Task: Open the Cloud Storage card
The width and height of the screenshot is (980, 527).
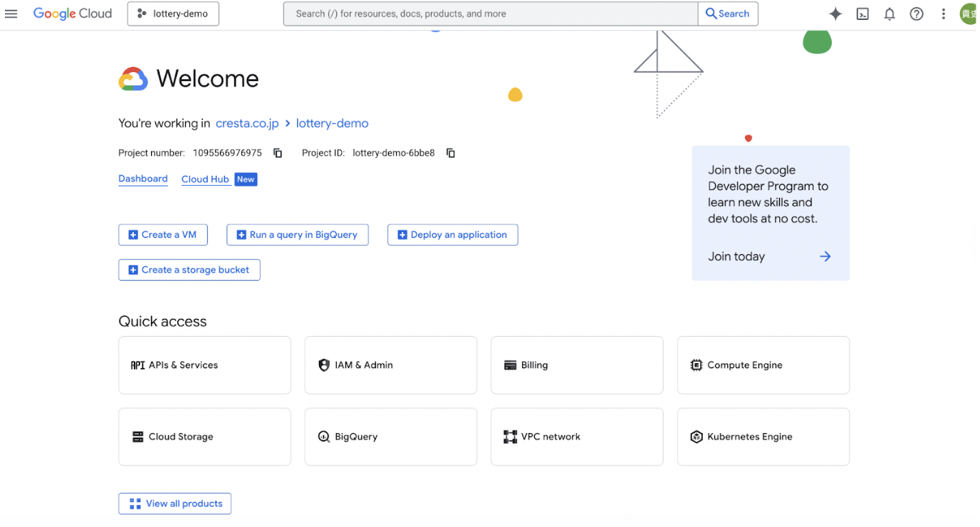Action: pyautogui.click(x=204, y=437)
